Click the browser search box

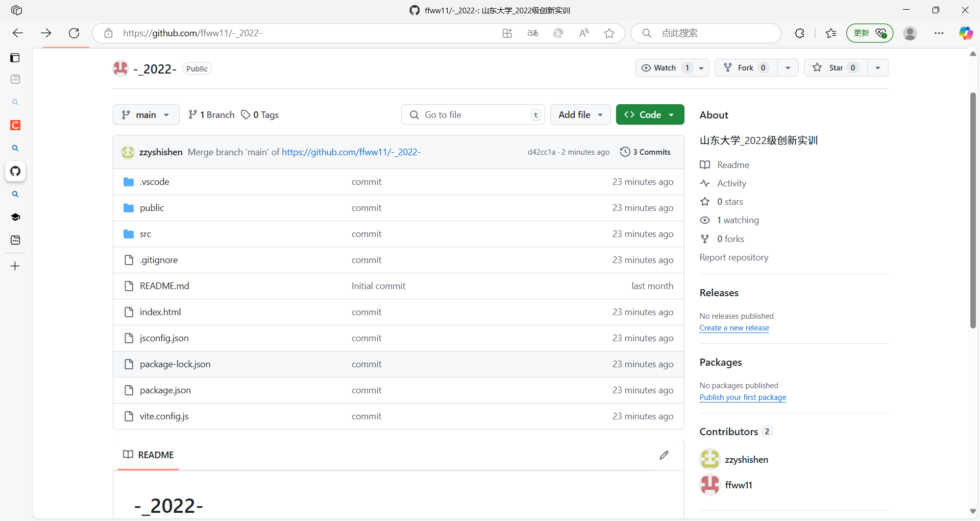tap(706, 33)
